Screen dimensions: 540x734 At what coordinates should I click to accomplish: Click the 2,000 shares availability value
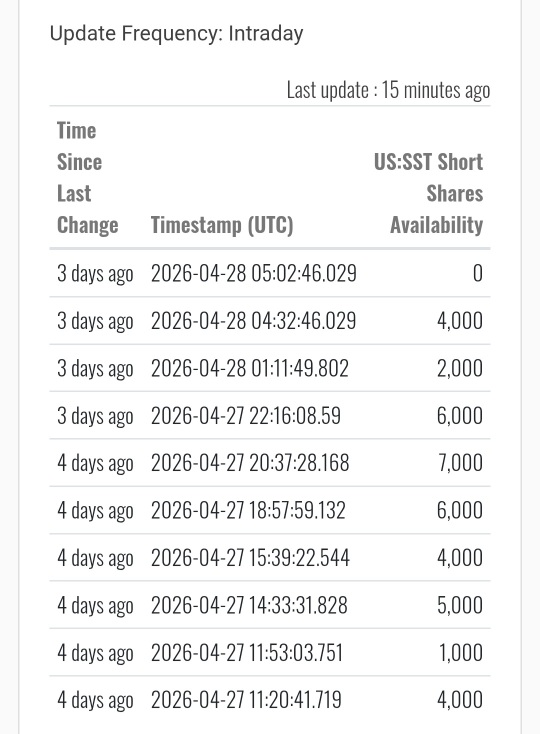coord(460,368)
